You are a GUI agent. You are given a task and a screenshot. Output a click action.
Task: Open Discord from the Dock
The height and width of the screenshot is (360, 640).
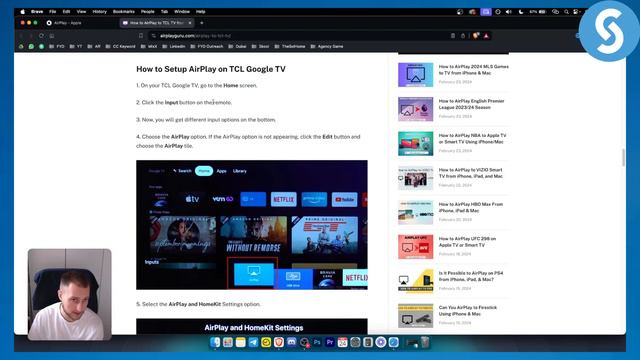point(291,342)
